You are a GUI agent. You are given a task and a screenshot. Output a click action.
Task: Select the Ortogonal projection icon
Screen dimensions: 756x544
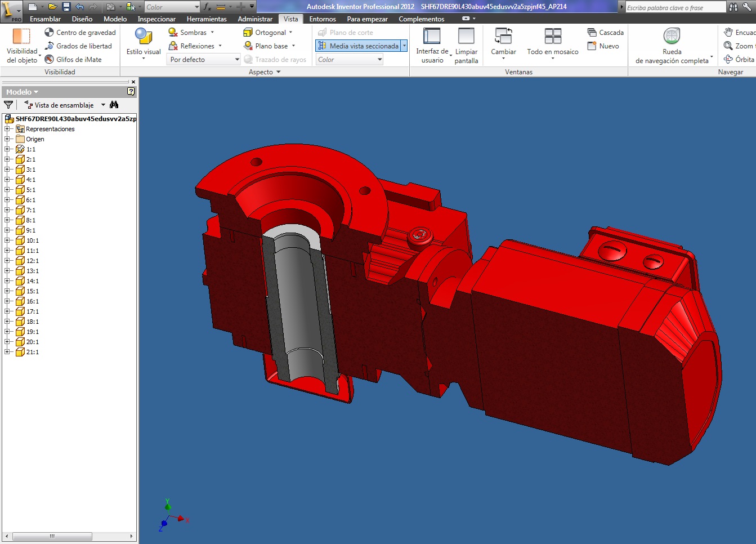point(248,33)
